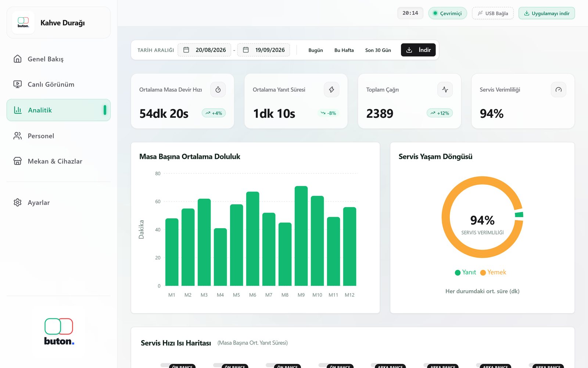Select Son 30 Gün range

[378, 50]
